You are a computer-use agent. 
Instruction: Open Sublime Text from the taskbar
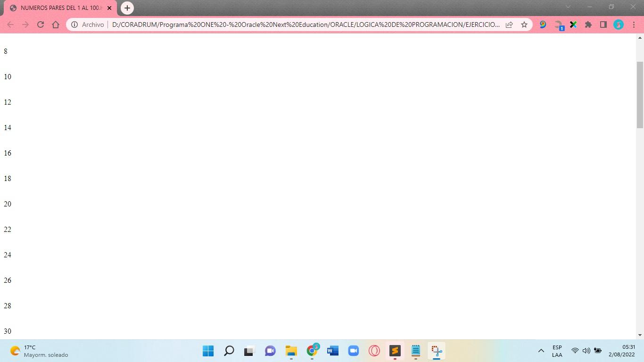tap(395, 351)
